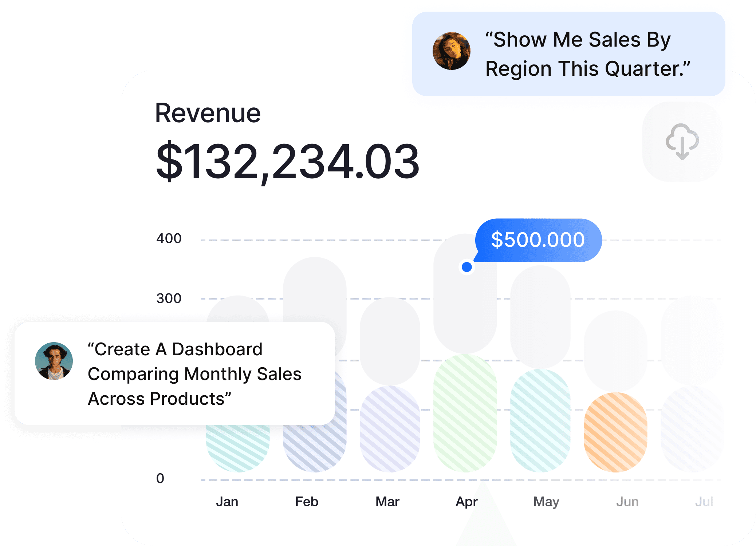Screen dimensions: 756x546
Task: Select the purple striped Mar bar
Action: [x=390, y=428]
